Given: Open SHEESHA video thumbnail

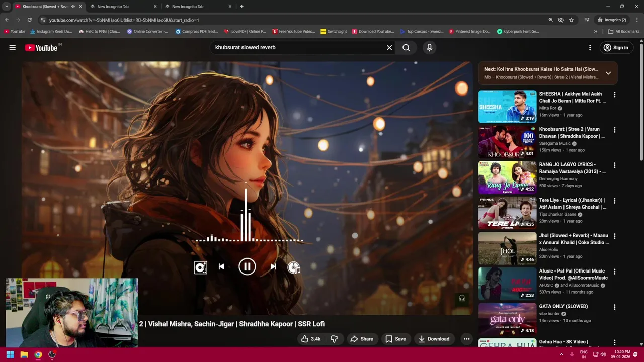Looking at the screenshot, I should [507, 107].
